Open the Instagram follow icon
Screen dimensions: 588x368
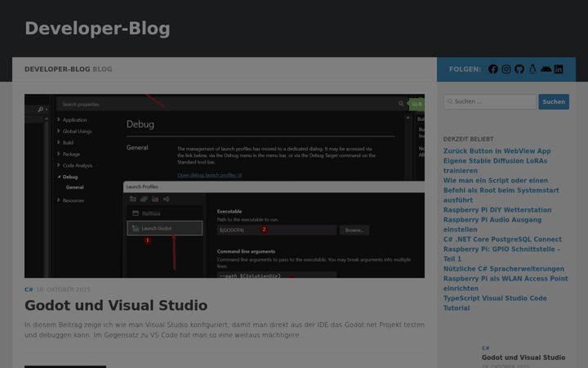tap(506, 69)
